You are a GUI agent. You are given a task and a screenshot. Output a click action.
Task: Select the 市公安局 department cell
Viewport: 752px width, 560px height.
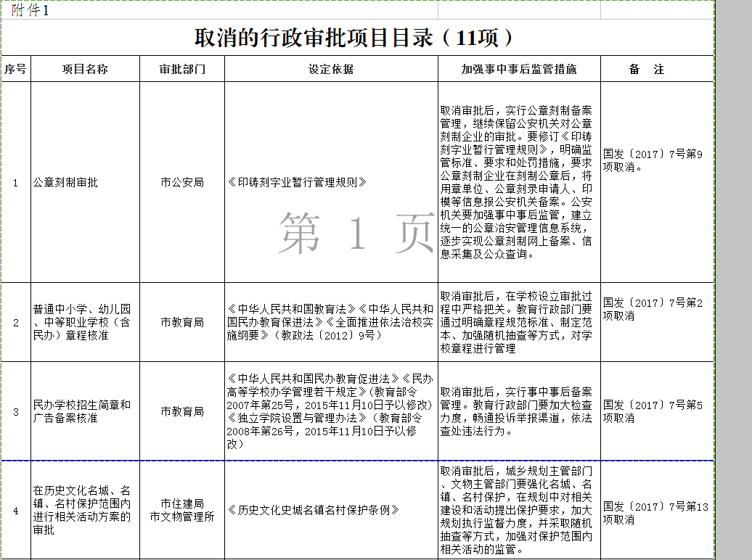pyautogui.click(x=182, y=182)
